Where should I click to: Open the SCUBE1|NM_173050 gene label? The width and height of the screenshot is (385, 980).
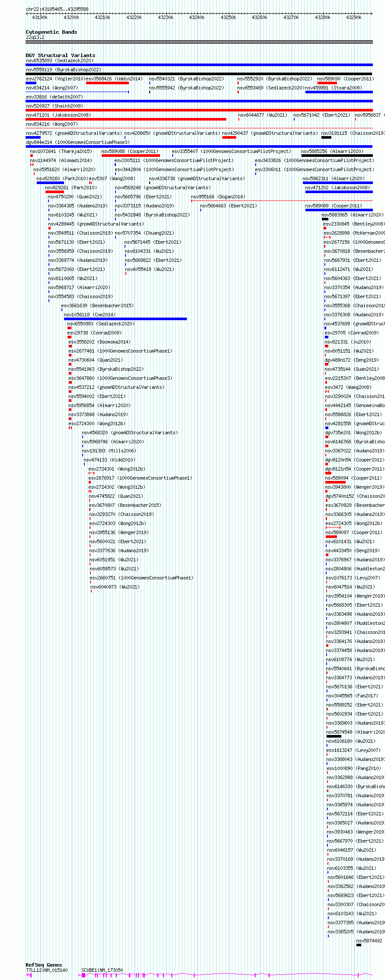(102, 970)
